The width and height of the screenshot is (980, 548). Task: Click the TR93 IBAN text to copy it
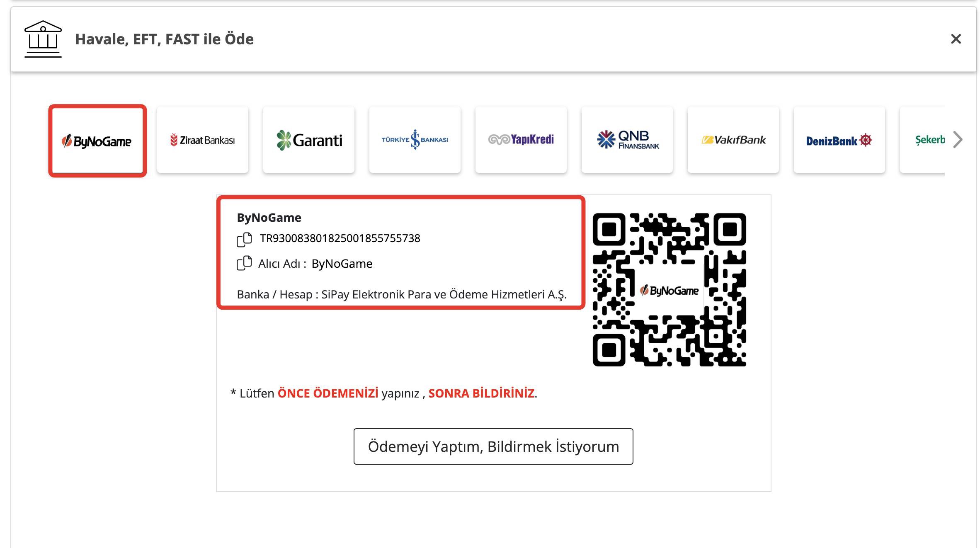(x=340, y=238)
